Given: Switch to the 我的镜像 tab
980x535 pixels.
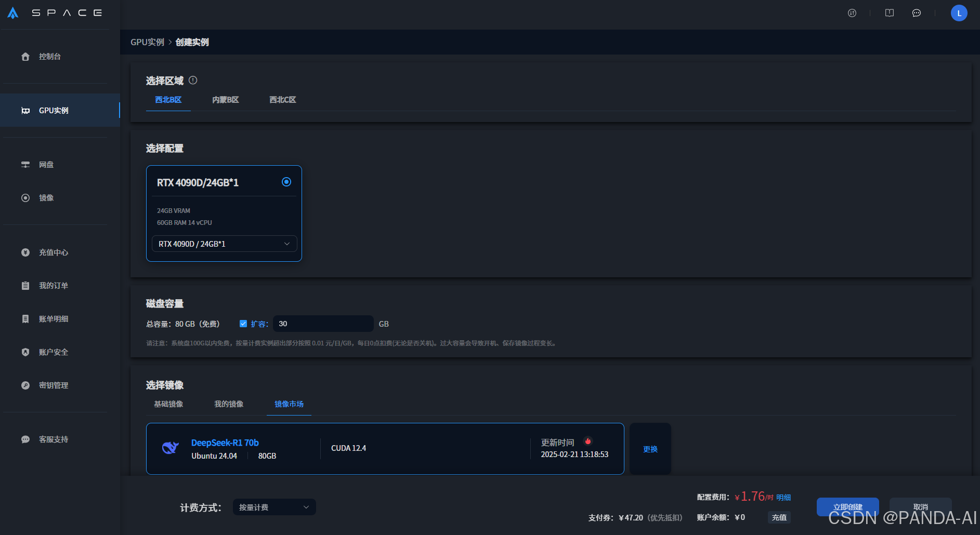Looking at the screenshot, I should (229, 404).
